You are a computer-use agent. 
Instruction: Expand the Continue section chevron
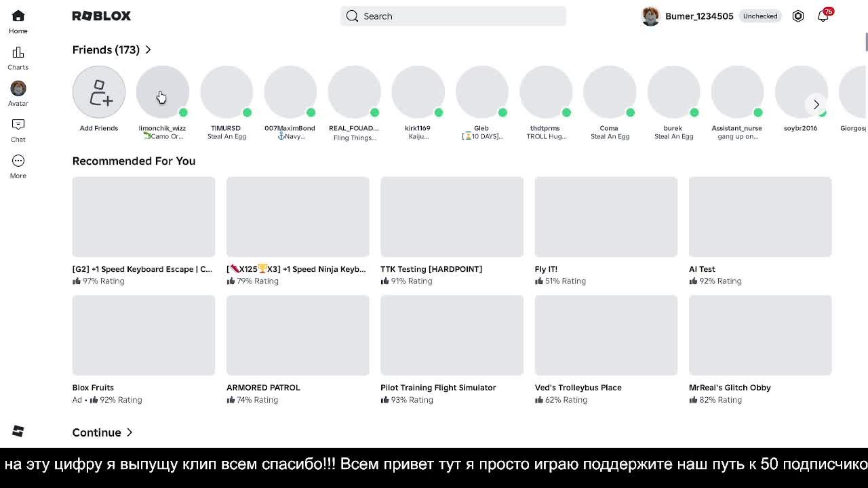tap(130, 432)
